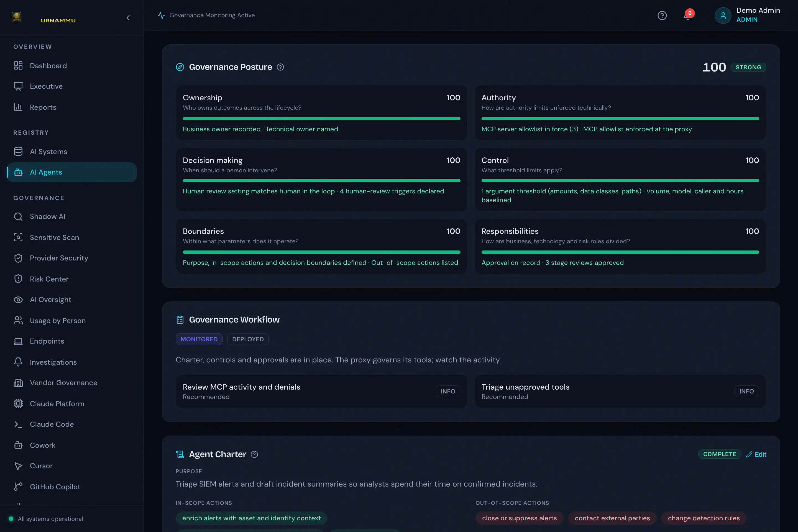Image resolution: width=798 pixels, height=532 pixels.
Task: Click 'enrich alerts with asset and identity context' chip
Action: pos(251,518)
